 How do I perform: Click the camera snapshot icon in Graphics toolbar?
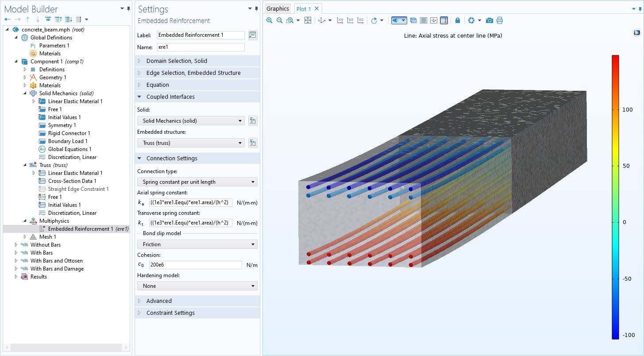489,20
